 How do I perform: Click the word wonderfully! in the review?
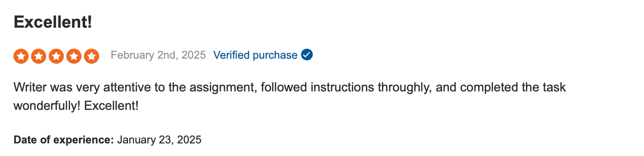(47, 106)
